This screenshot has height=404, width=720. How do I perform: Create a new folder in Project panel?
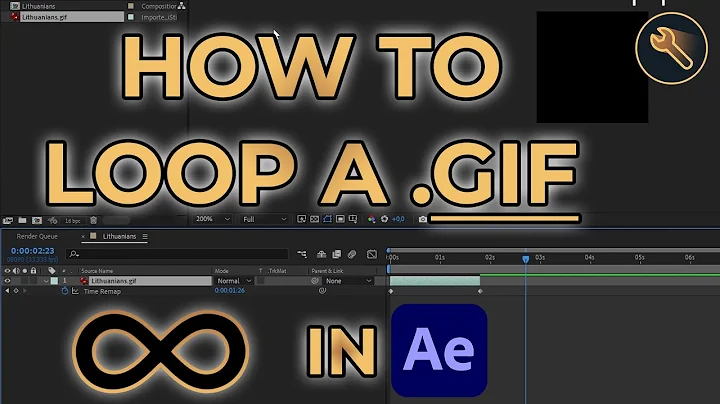(x=22, y=220)
